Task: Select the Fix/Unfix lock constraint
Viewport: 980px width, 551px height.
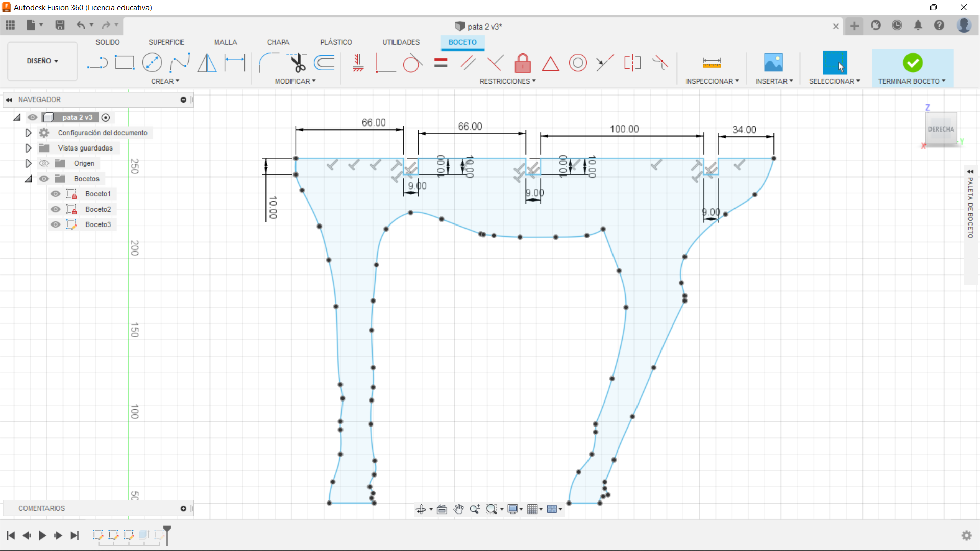Action: click(522, 63)
